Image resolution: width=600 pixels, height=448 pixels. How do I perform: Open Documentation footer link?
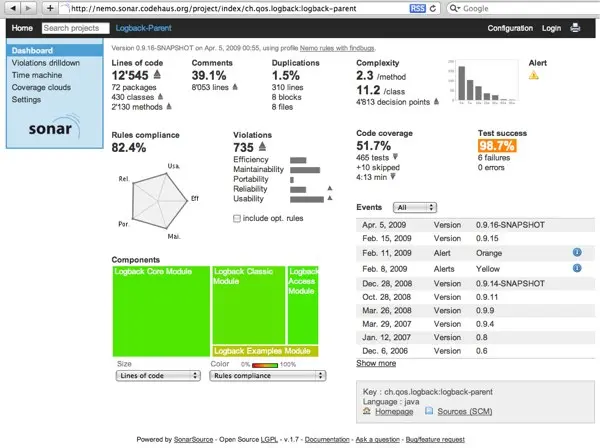327,439
